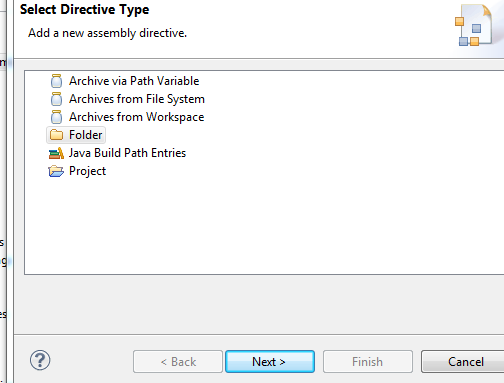This screenshot has height=383, width=504.
Task: Click the books icon for Java Build Path Entries
Action: pos(56,153)
